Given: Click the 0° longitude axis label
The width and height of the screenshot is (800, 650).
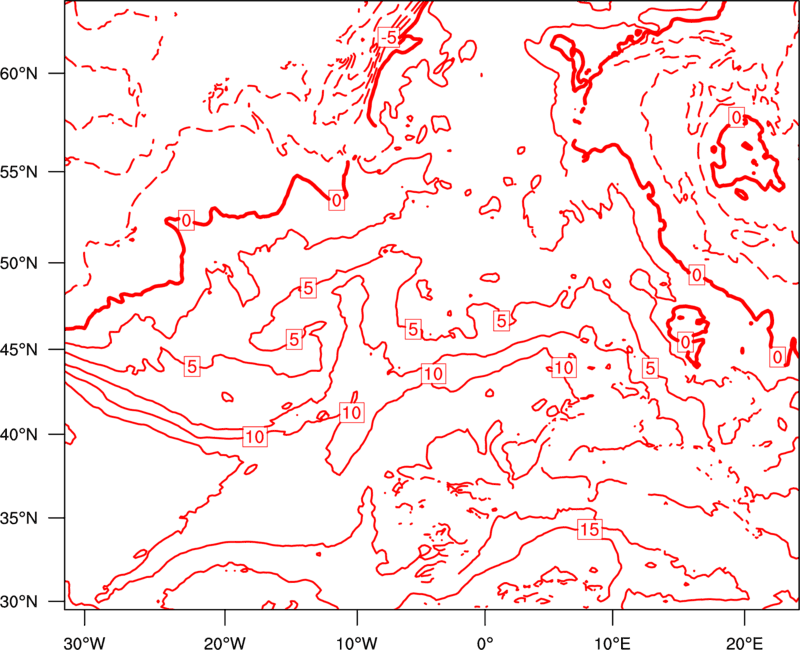Looking at the screenshot, I should pos(485,643).
